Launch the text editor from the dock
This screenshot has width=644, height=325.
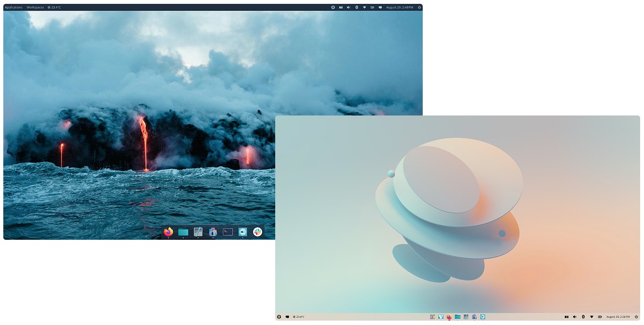(198, 232)
